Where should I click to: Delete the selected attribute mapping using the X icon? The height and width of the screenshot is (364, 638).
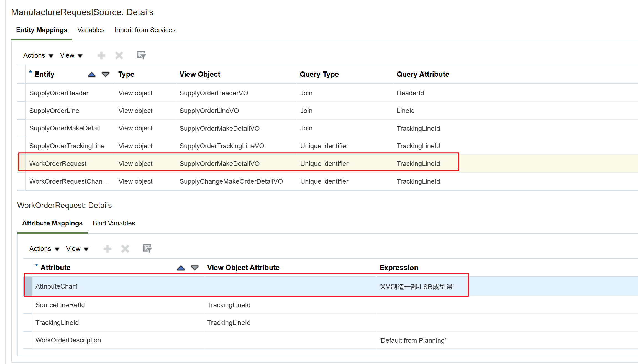125,248
